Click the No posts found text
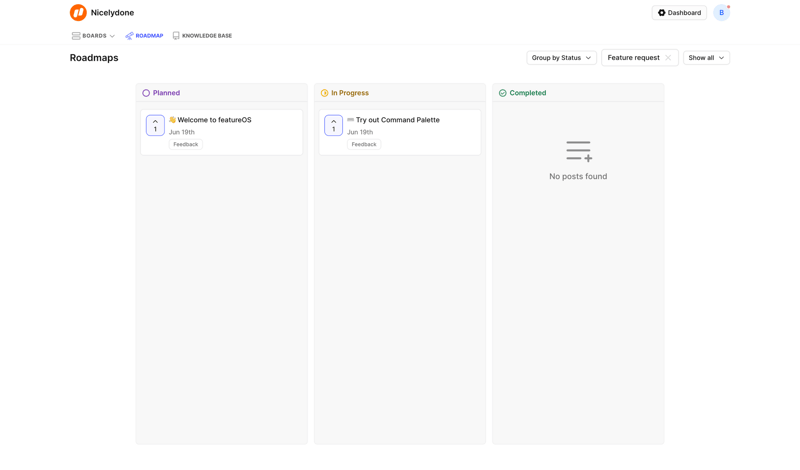Image resolution: width=800 pixels, height=470 pixels. 578,177
